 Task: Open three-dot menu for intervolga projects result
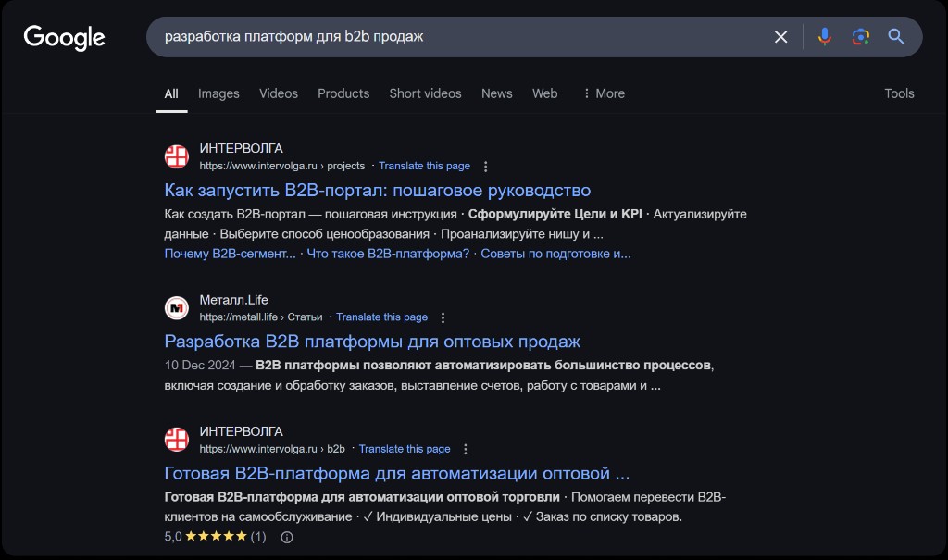coord(485,167)
